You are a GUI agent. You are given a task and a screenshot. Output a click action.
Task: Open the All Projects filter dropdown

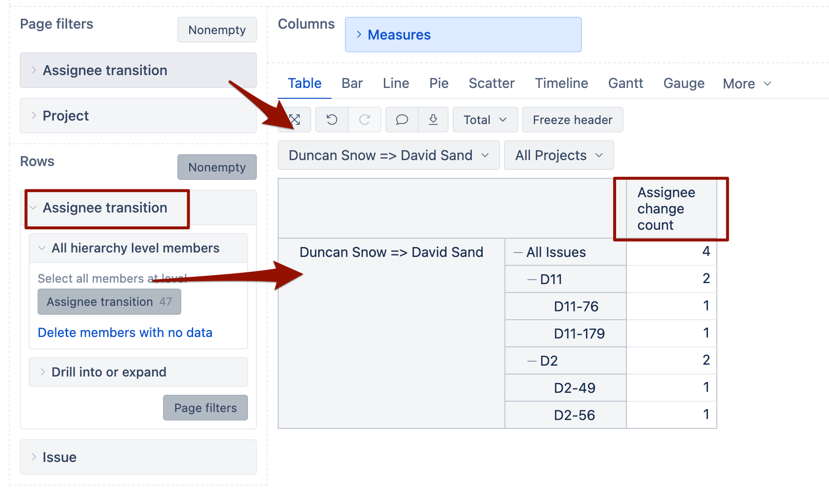[559, 156]
